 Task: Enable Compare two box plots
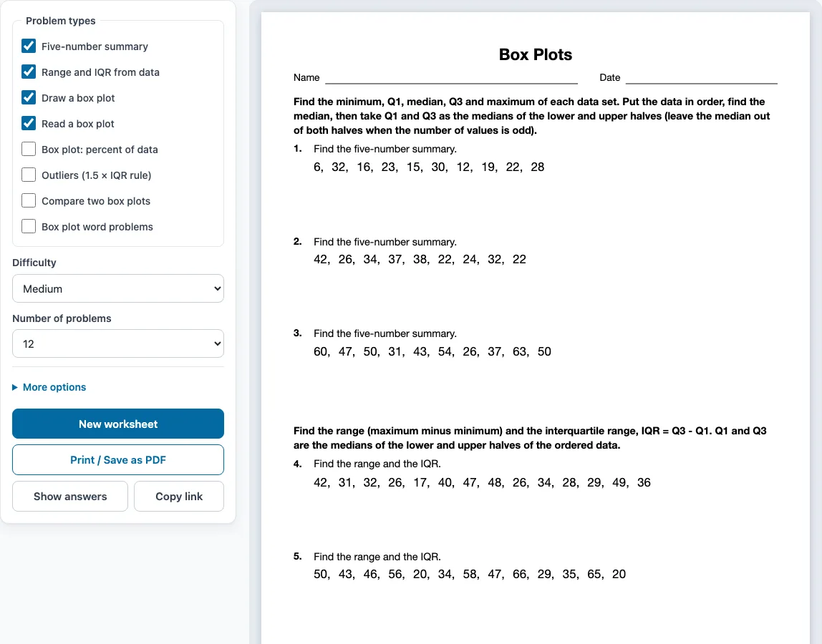(x=29, y=200)
